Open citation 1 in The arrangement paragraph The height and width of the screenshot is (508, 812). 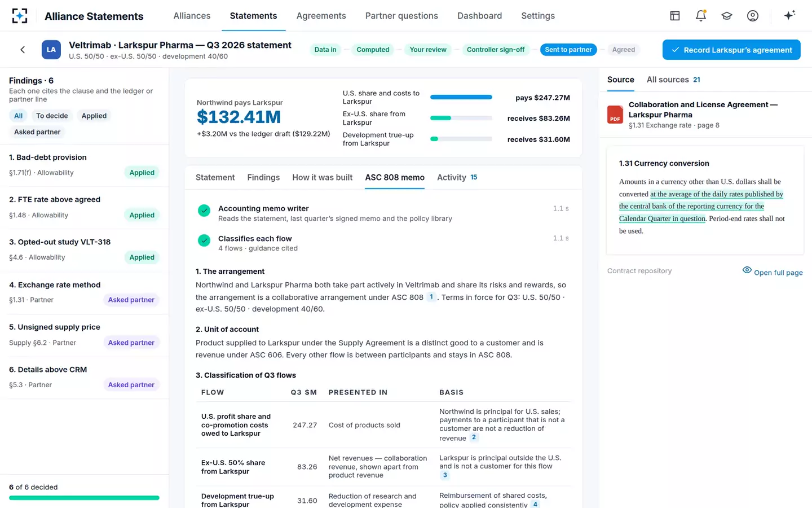[431, 297]
